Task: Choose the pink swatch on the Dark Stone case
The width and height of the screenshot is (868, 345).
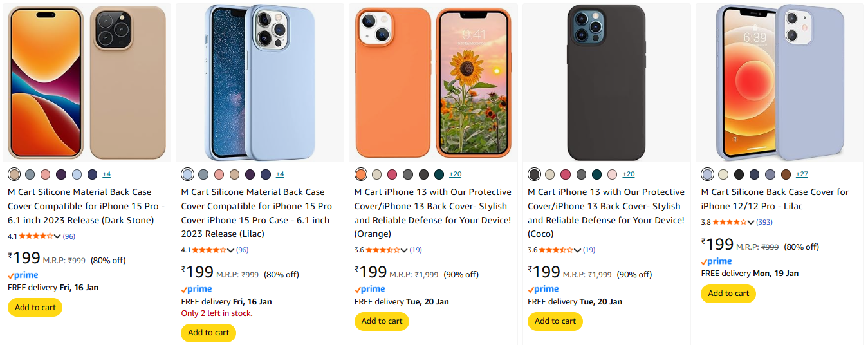Action: coord(45,174)
